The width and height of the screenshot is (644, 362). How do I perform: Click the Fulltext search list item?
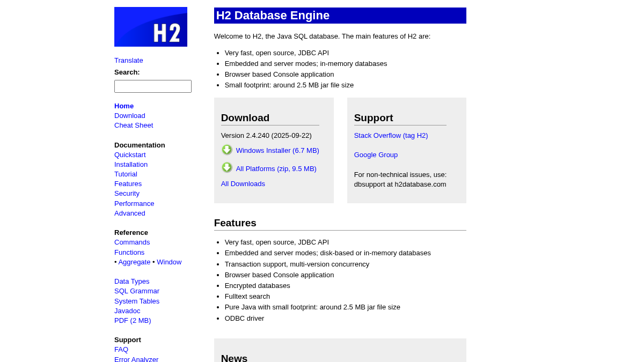click(x=247, y=297)
